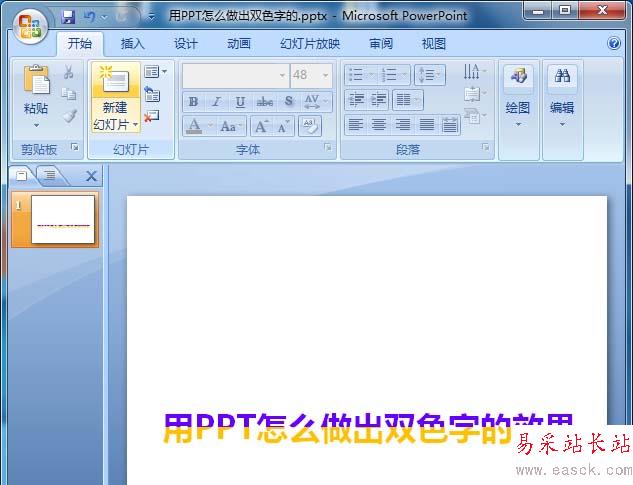633x485 pixels.
Task: Toggle Underline formatting
Action: (x=240, y=102)
